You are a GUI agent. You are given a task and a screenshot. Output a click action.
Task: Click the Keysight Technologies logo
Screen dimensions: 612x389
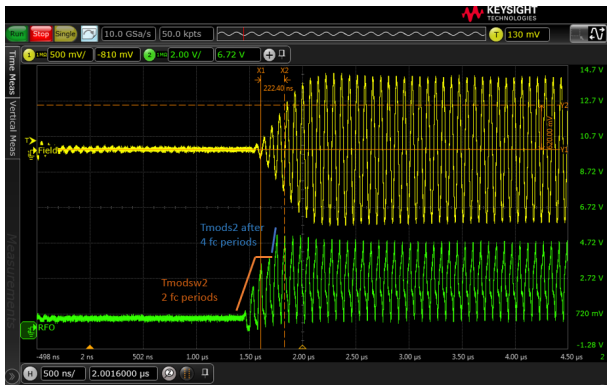tap(500, 13)
